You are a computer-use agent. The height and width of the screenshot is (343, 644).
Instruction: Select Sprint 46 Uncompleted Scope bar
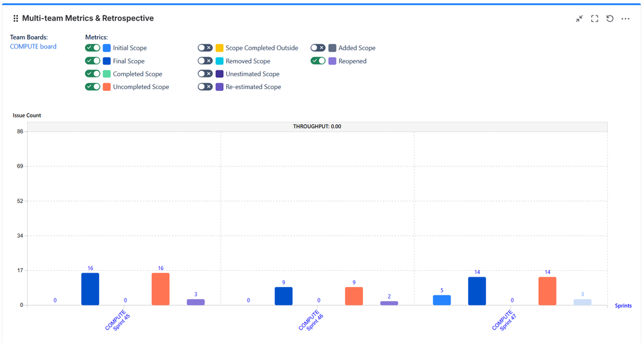pyautogui.click(x=354, y=296)
